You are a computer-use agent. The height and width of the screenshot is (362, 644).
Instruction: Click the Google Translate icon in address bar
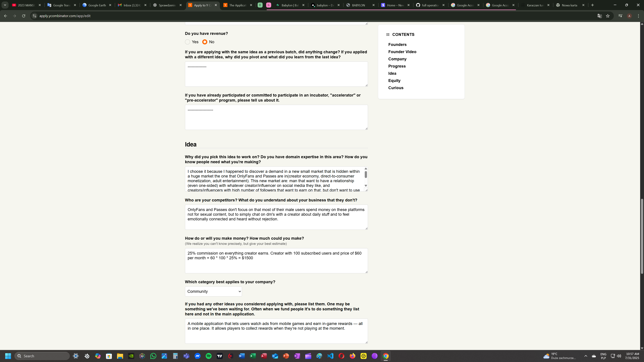(x=600, y=16)
